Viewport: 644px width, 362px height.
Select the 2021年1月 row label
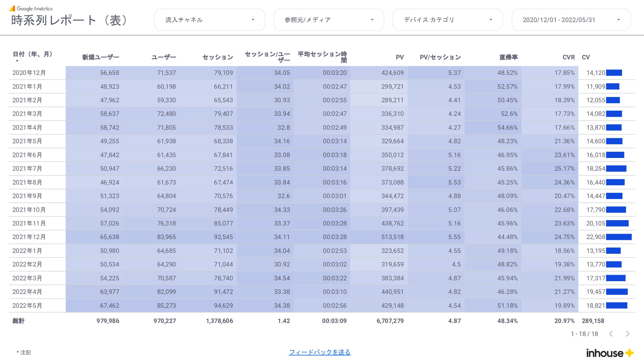click(27, 86)
